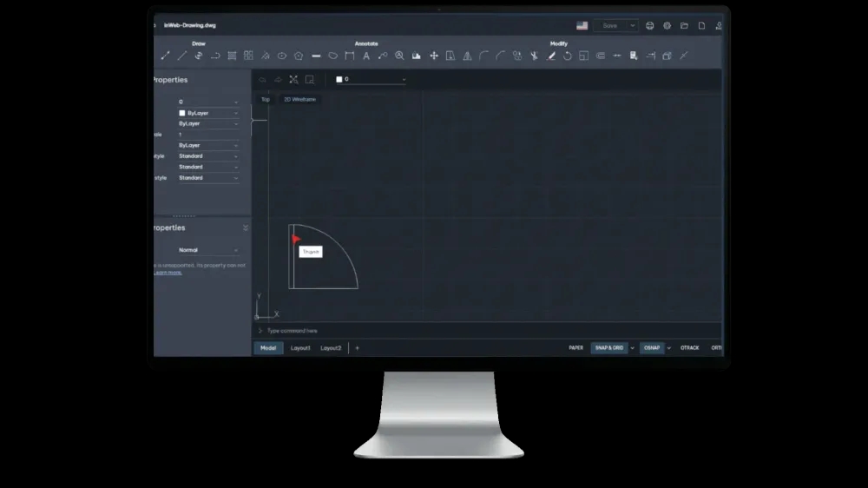Click the Zoom Extents icon above canvas
This screenshot has width=868, height=488.
coord(293,80)
